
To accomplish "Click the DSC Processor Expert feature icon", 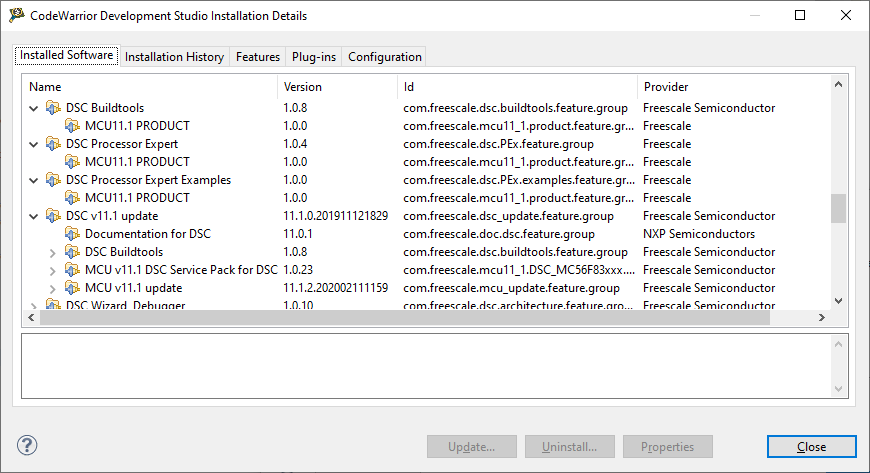I will point(53,144).
